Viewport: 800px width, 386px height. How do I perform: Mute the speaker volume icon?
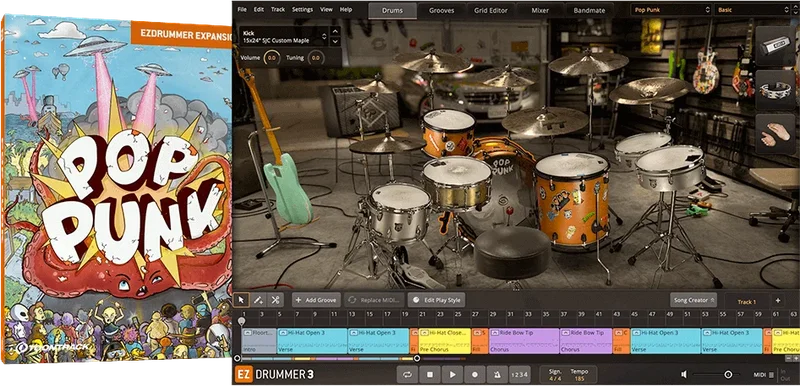(684, 375)
